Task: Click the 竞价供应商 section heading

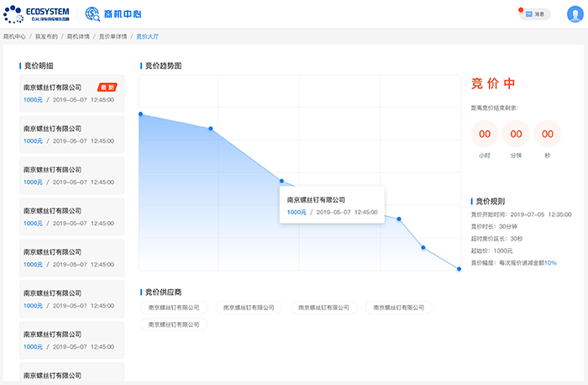Action: pos(164,293)
